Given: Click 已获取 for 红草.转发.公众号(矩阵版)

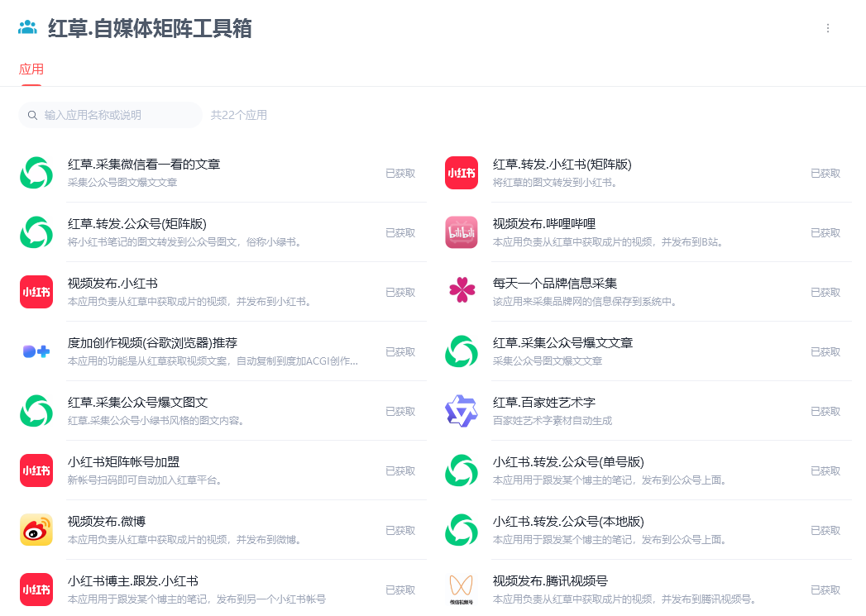Looking at the screenshot, I should [x=400, y=233].
